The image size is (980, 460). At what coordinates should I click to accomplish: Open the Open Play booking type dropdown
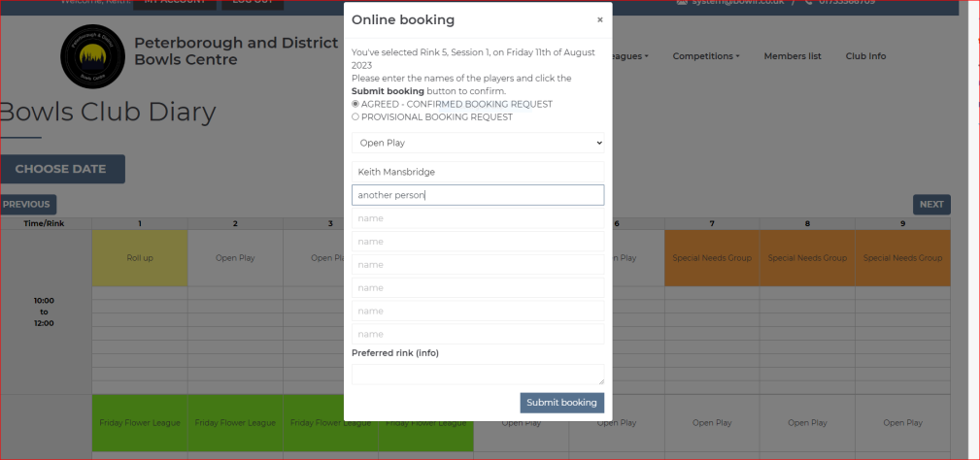tap(478, 143)
